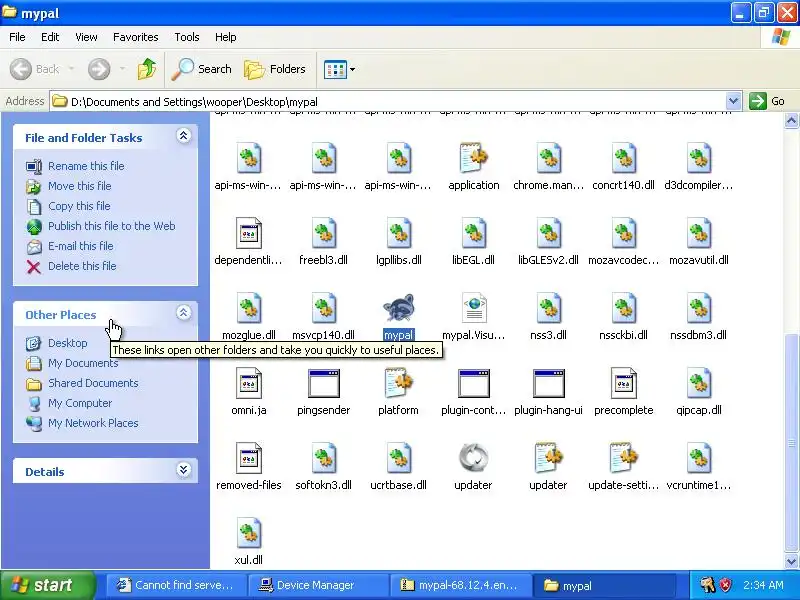Expand the Details panel
The image size is (800, 600).
click(184, 470)
